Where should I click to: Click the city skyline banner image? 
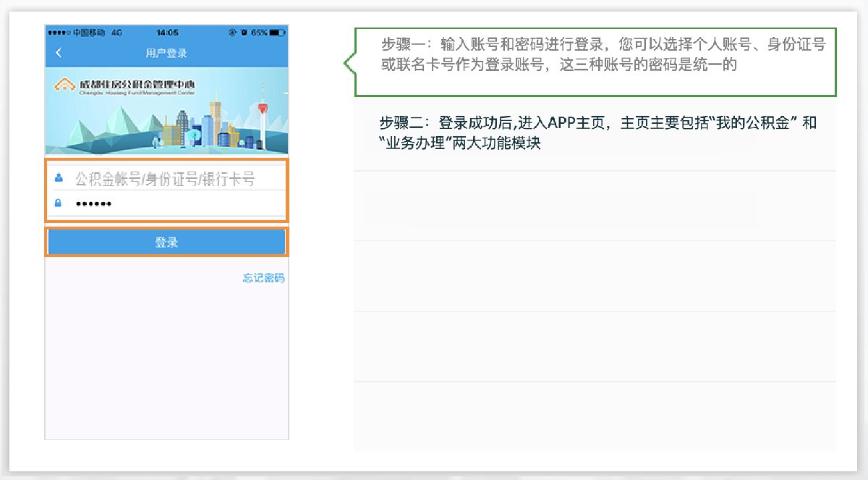[166, 110]
